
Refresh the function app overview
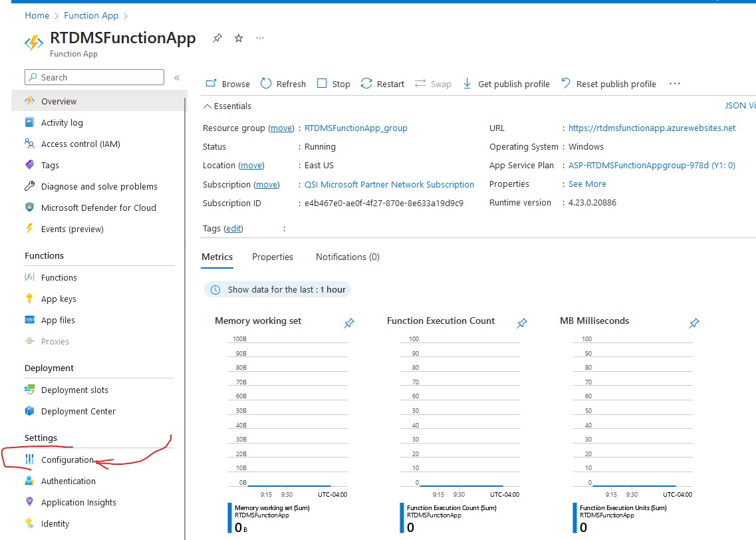[283, 84]
